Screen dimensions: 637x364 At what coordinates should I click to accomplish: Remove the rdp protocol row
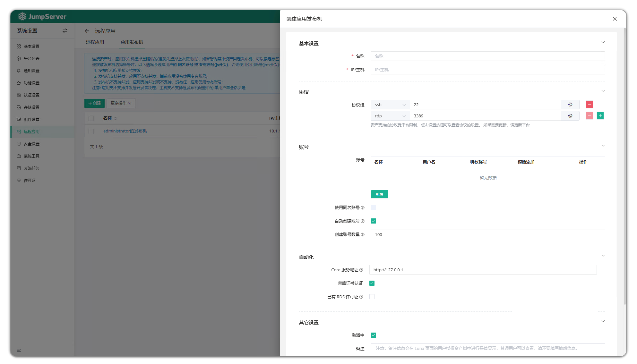(590, 116)
